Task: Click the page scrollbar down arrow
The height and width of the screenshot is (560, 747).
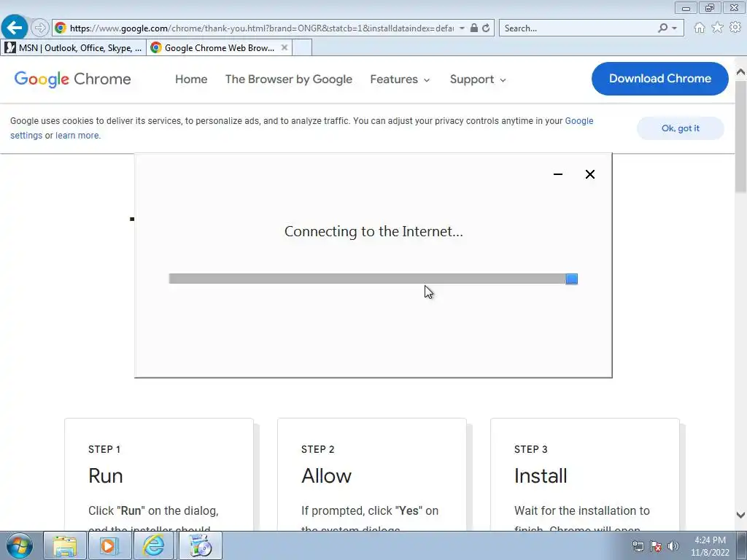Action: (740, 515)
